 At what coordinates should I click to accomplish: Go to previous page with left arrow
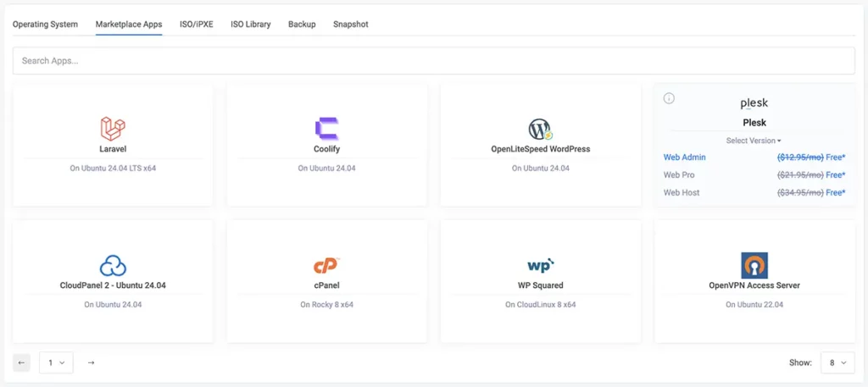tap(21, 362)
